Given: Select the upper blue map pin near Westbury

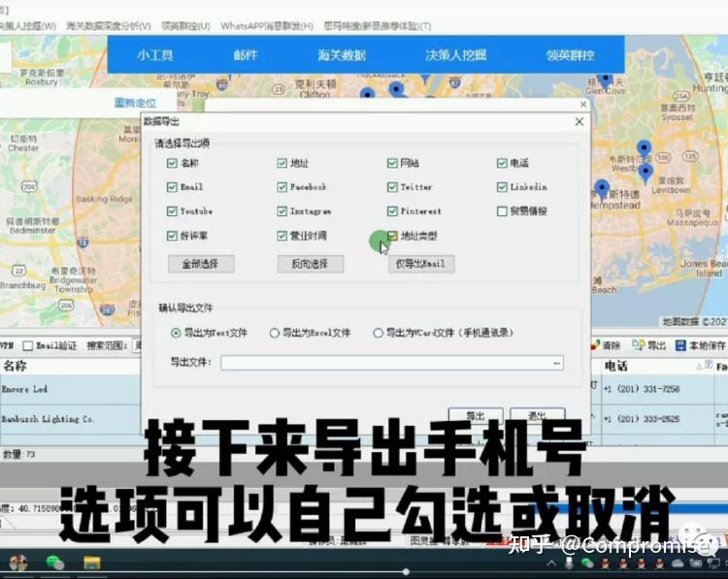Looking at the screenshot, I should pyautogui.click(x=644, y=149).
